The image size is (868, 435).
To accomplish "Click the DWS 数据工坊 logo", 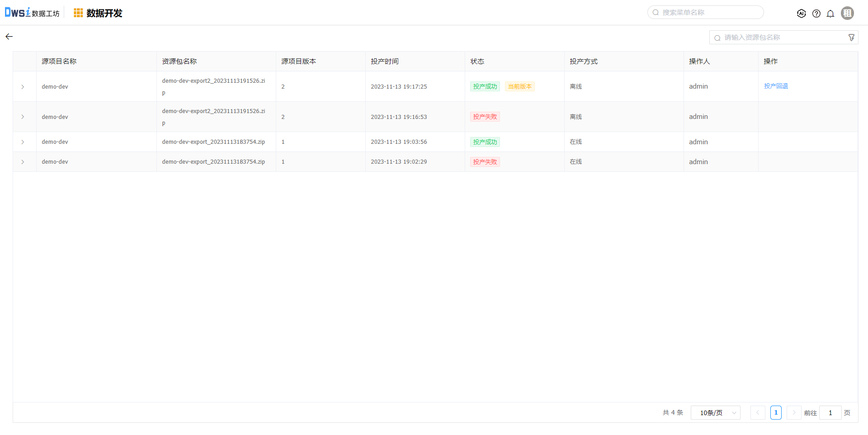I will pyautogui.click(x=32, y=13).
